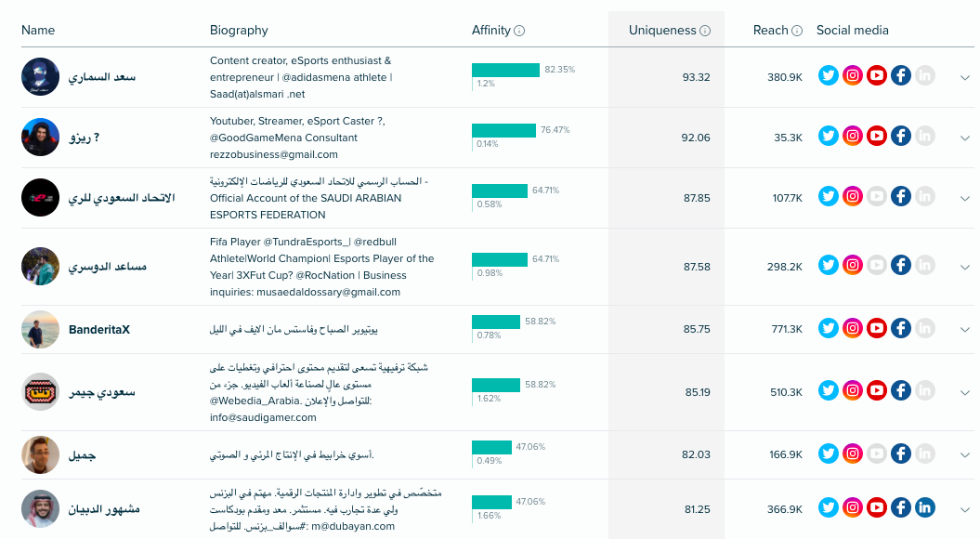Open Twitter icon in جميل row
The width and height of the screenshot is (980, 539).
tap(829, 454)
